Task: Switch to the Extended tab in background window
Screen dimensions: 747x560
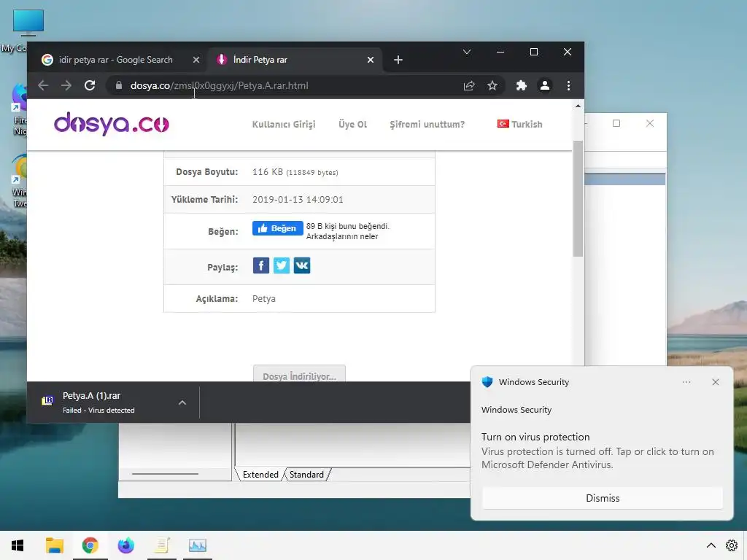Action: click(x=260, y=475)
